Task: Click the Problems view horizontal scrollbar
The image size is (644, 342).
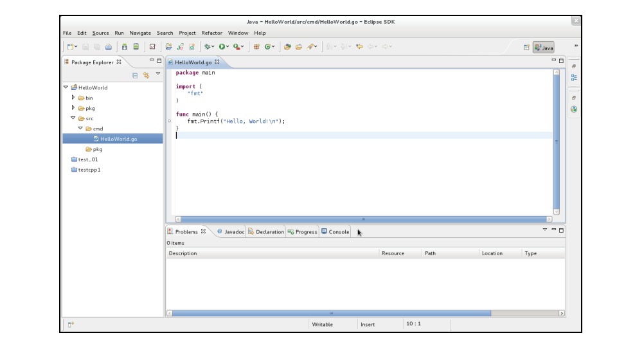Action: coord(366,313)
